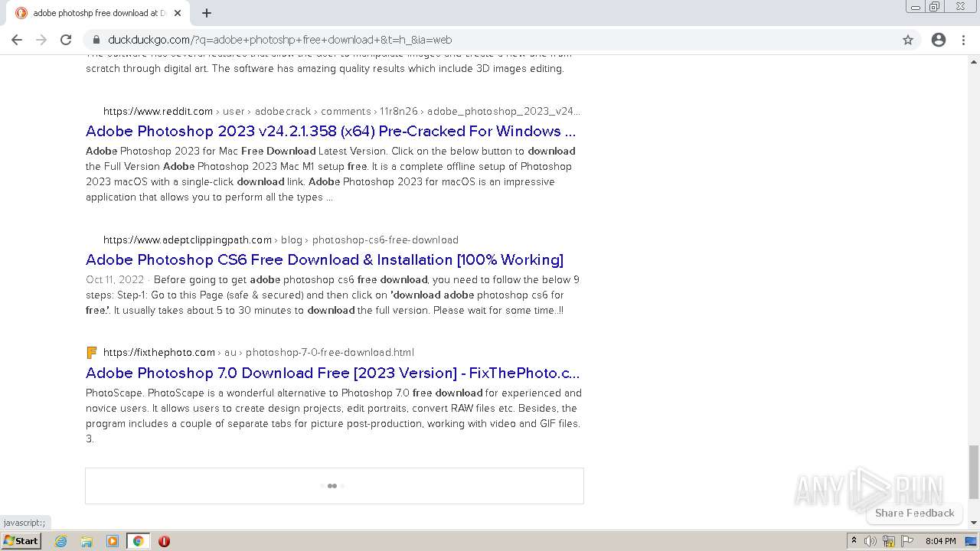The width and height of the screenshot is (980, 551).
Task: Open the media player taskbar icon
Action: pyautogui.click(x=113, y=541)
